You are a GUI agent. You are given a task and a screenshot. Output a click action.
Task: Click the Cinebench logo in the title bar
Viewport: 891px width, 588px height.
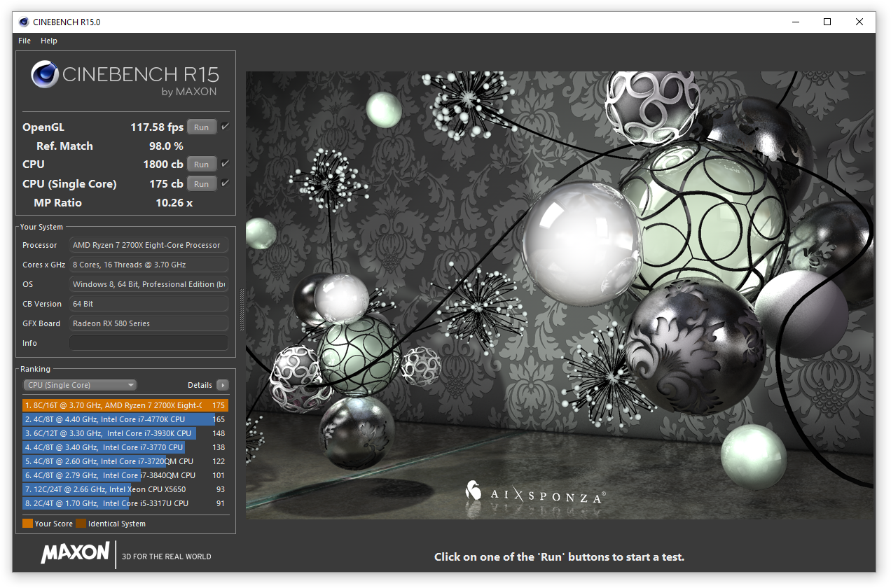point(24,22)
